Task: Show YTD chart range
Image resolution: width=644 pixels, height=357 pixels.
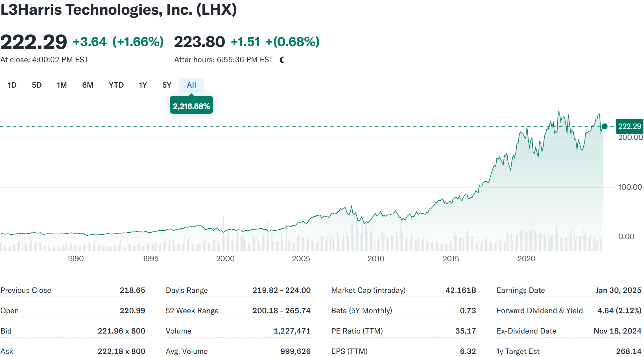Action: pyautogui.click(x=116, y=85)
